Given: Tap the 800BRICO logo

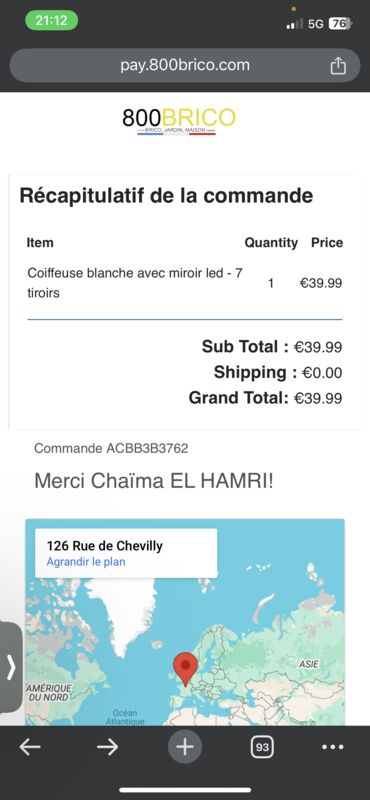Looking at the screenshot, I should (x=179, y=120).
